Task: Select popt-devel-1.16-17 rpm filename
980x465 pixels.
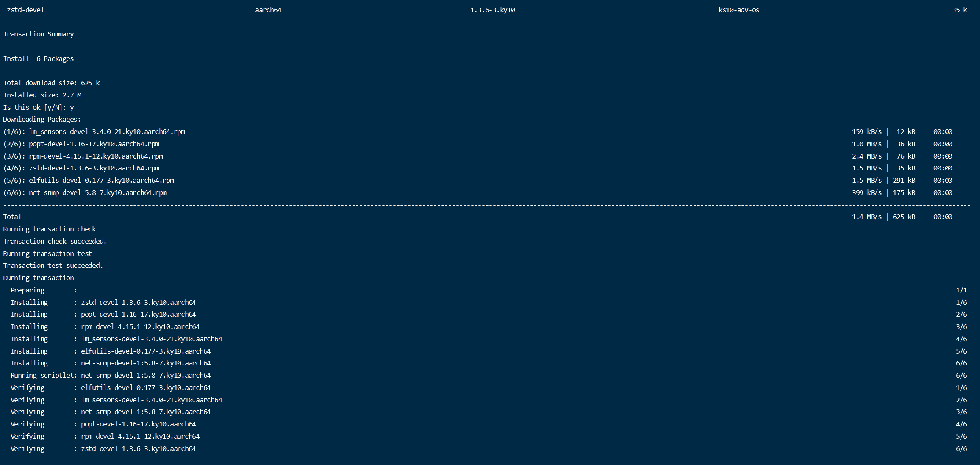Action: click(x=82, y=144)
